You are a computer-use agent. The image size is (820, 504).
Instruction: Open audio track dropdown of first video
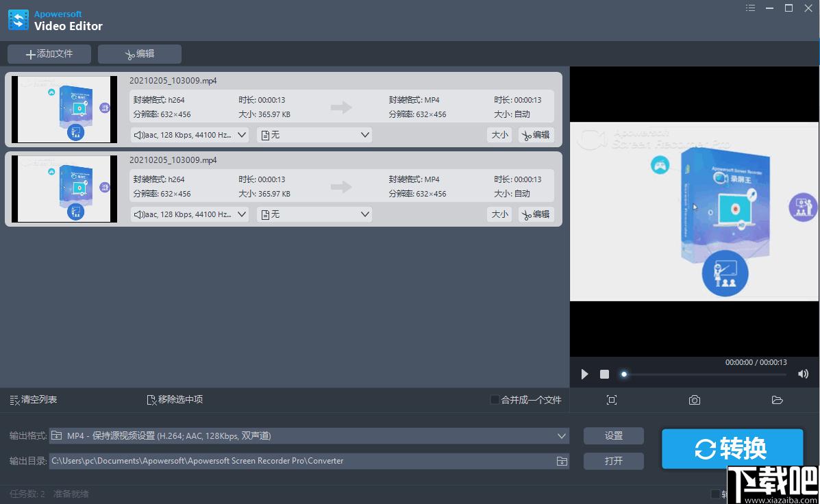tap(190, 135)
